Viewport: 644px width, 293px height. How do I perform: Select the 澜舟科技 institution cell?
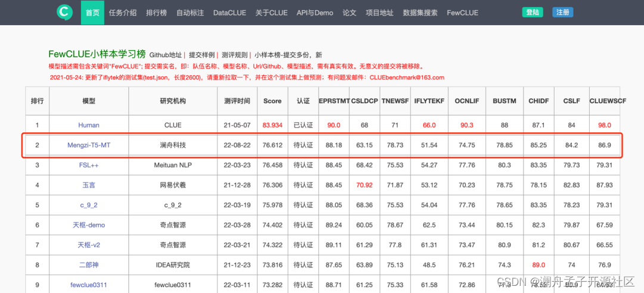172,144
